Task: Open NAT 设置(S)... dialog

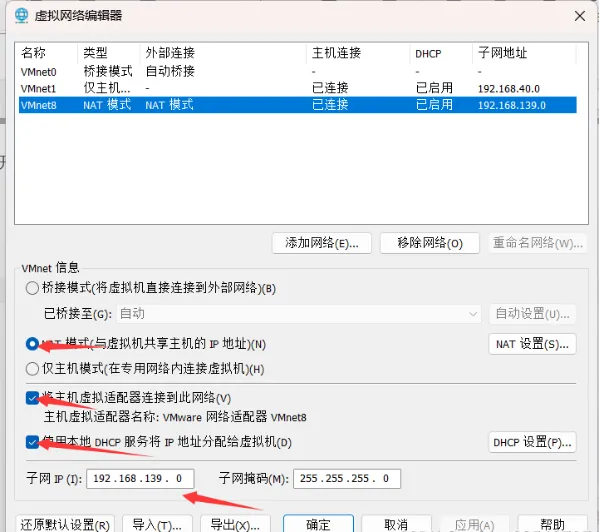Action: (x=532, y=344)
